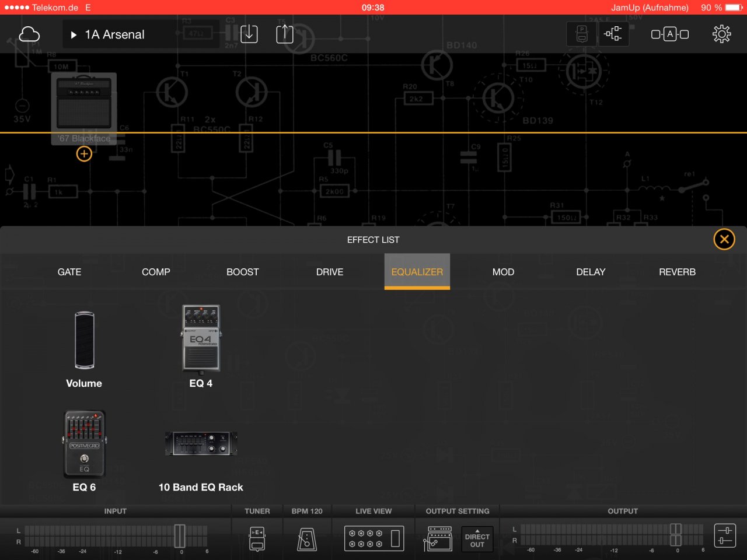This screenshot has height=560, width=747.
Task: Tap the EFFECT LIST title
Action: click(x=373, y=240)
